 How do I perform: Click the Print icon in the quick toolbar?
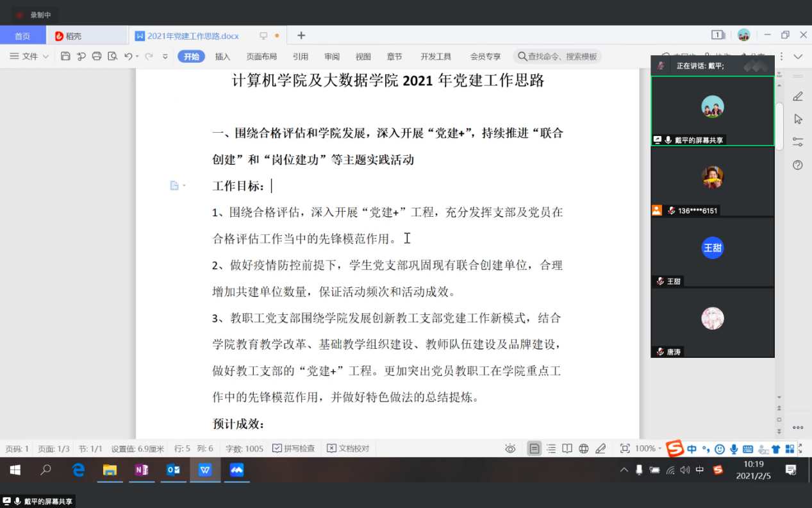[x=97, y=56]
